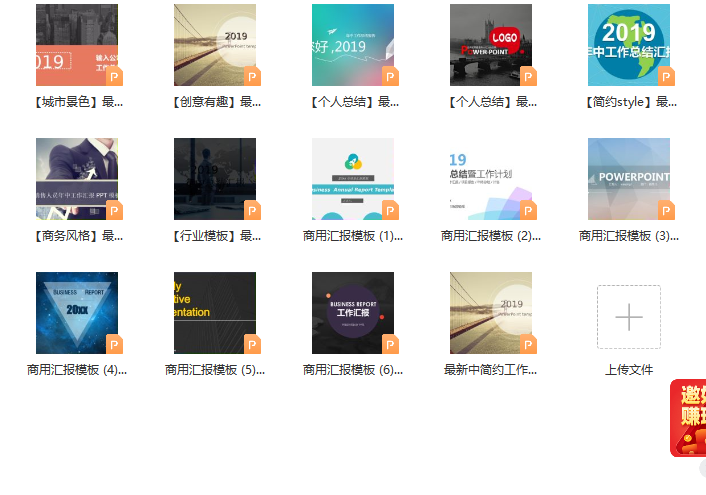The image size is (706, 495).
Task: Click the PPT badge on 商用汇报模板 (1)
Action: tap(390, 210)
